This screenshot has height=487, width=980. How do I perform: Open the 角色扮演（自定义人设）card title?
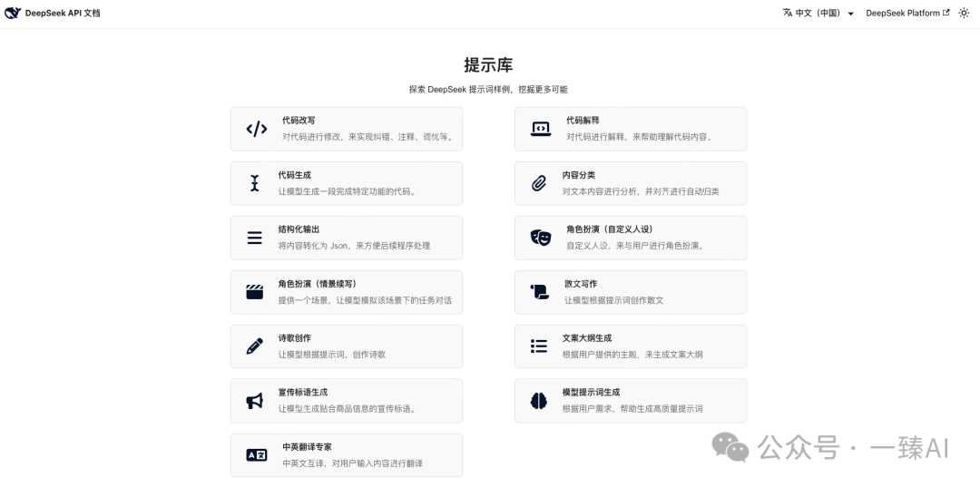[610, 229]
